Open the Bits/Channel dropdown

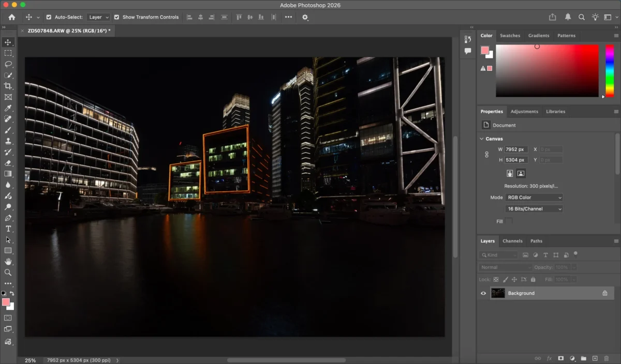pos(533,208)
